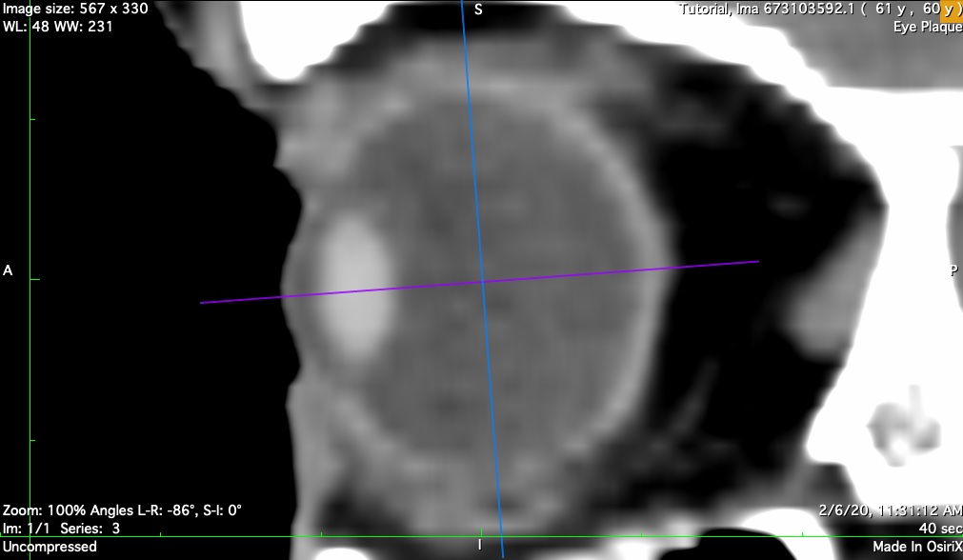
Task: Click the 'Uncompressed' status label
Action: click(49, 547)
